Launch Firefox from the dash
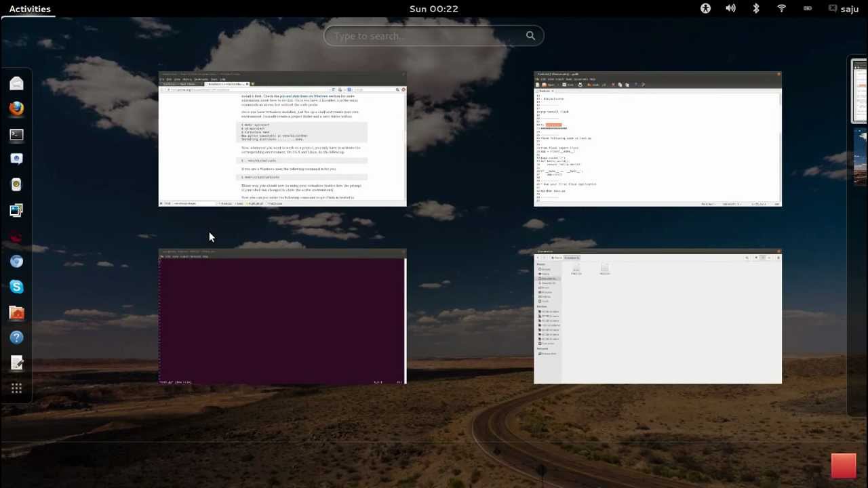 [16, 108]
